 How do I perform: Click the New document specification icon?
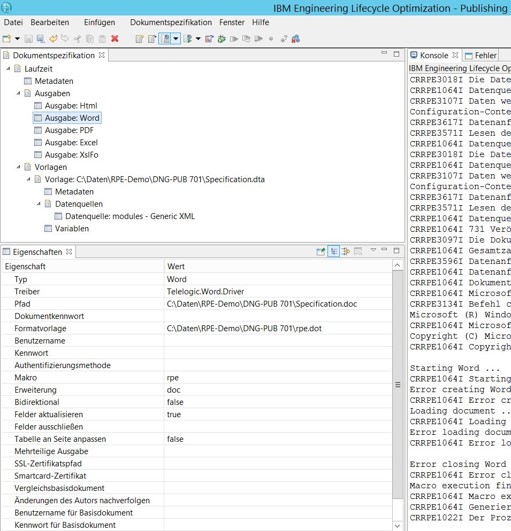pyautogui.click(x=6, y=39)
